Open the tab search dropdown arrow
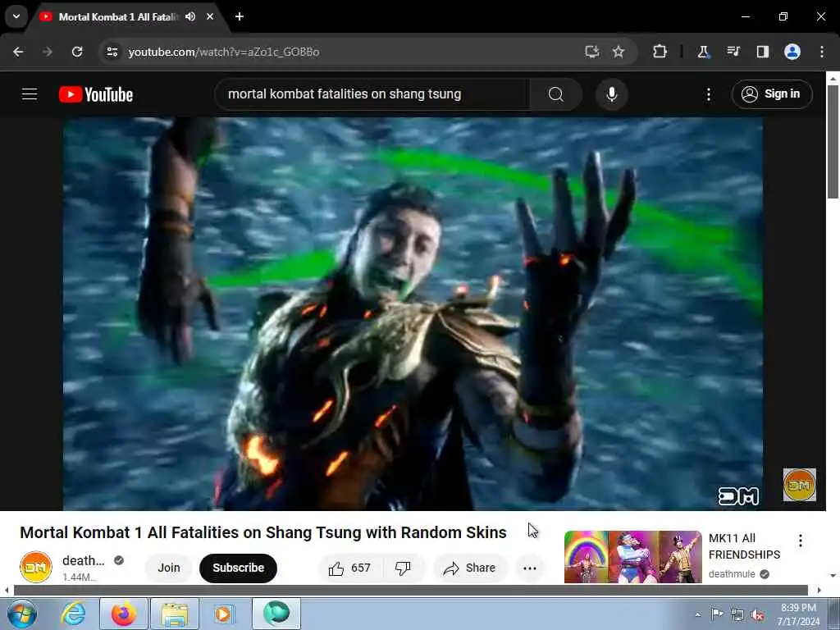 pyautogui.click(x=16, y=16)
